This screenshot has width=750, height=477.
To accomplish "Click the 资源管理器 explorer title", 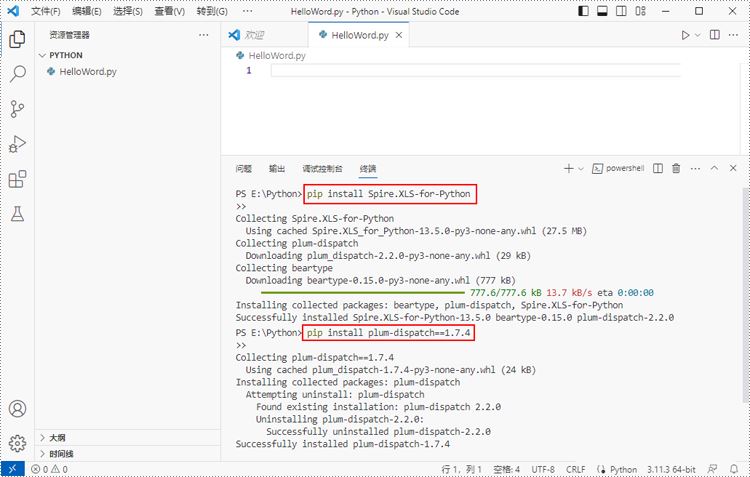I will (x=69, y=35).
